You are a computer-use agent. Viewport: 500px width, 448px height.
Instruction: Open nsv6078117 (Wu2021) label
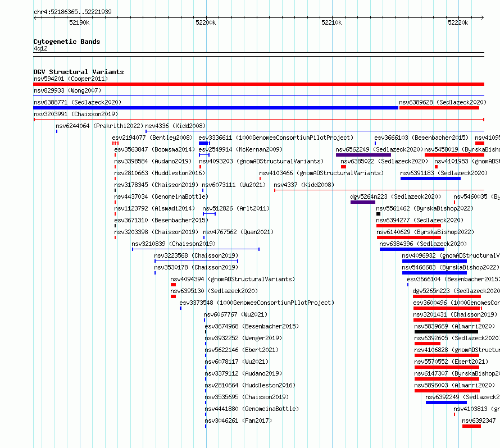(237, 362)
